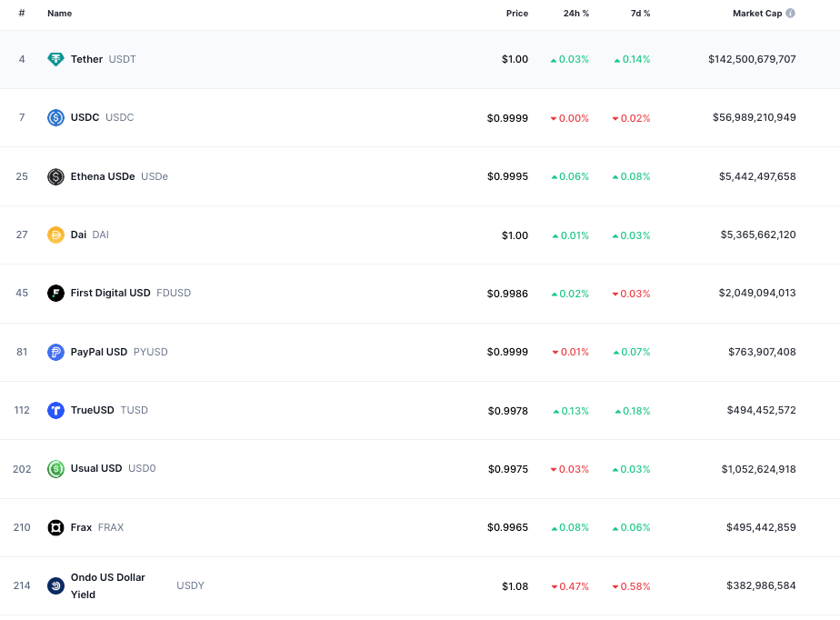Click the Dai coin logo icon
840x620 pixels.
point(55,235)
